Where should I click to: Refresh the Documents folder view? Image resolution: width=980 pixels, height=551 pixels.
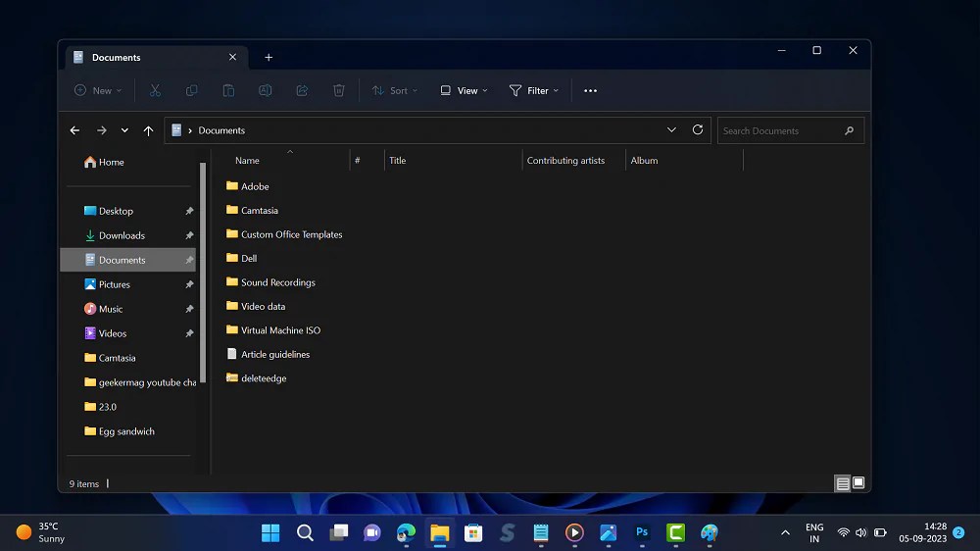(x=698, y=129)
